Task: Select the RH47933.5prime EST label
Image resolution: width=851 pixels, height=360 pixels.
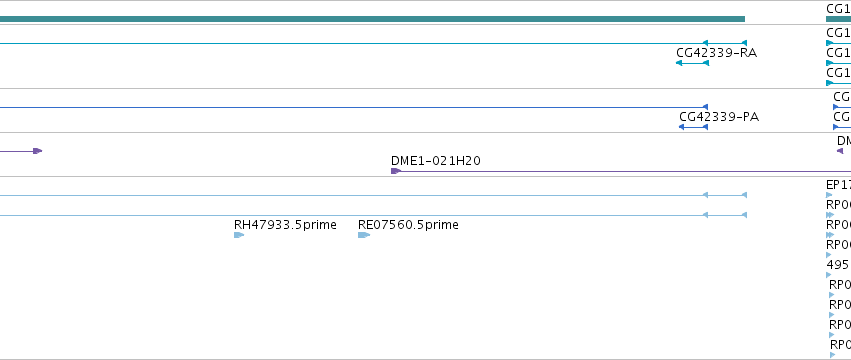Action: (x=285, y=225)
